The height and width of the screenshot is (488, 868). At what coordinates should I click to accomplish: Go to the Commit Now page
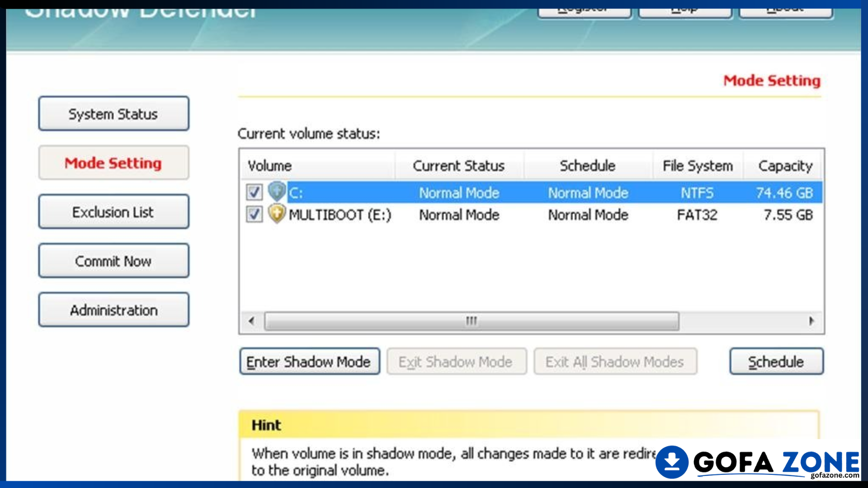click(113, 261)
